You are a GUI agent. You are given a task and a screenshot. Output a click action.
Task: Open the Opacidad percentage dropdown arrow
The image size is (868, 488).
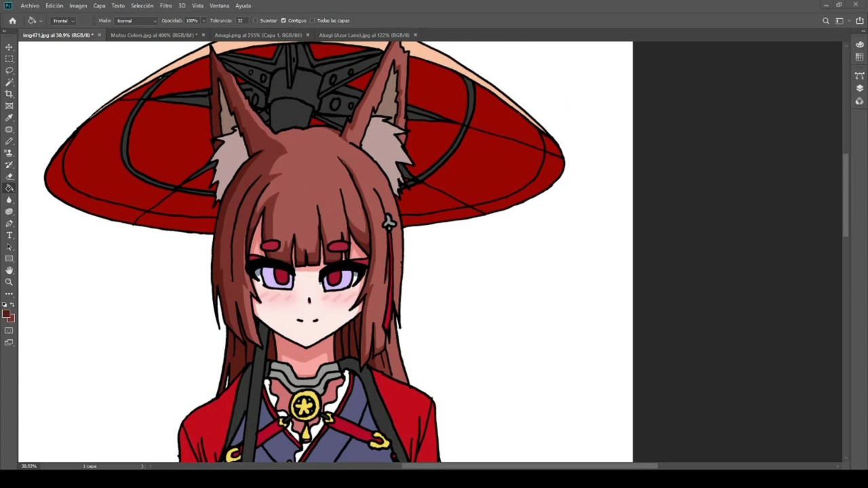(203, 20)
